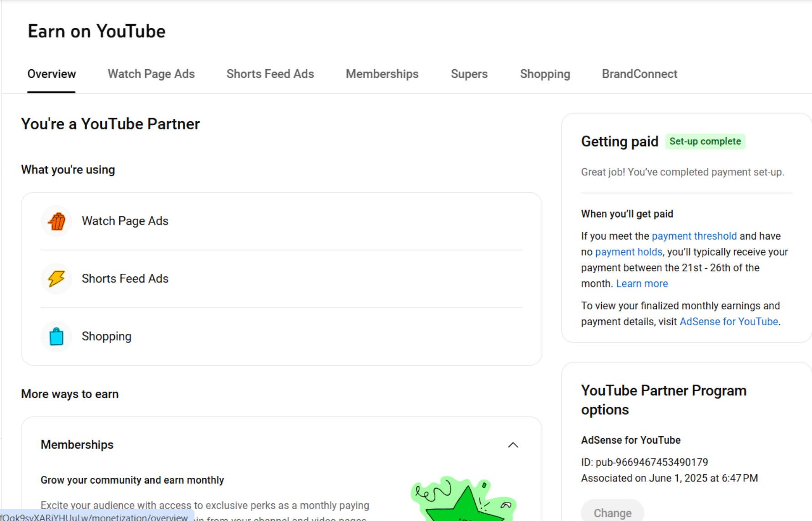The height and width of the screenshot is (521, 812).
Task: Select the Shopping list row label
Action: pyautogui.click(x=107, y=337)
